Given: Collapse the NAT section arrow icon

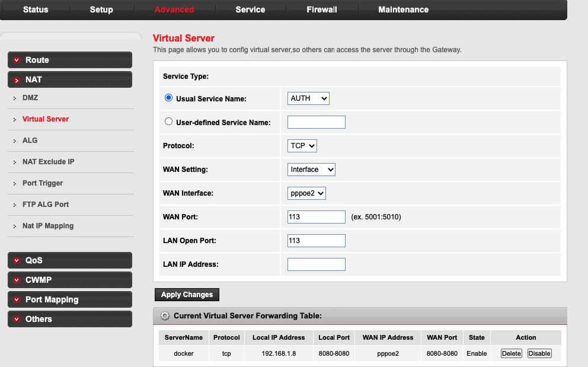Looking at the screenshot, I should [x=17, y=79].
